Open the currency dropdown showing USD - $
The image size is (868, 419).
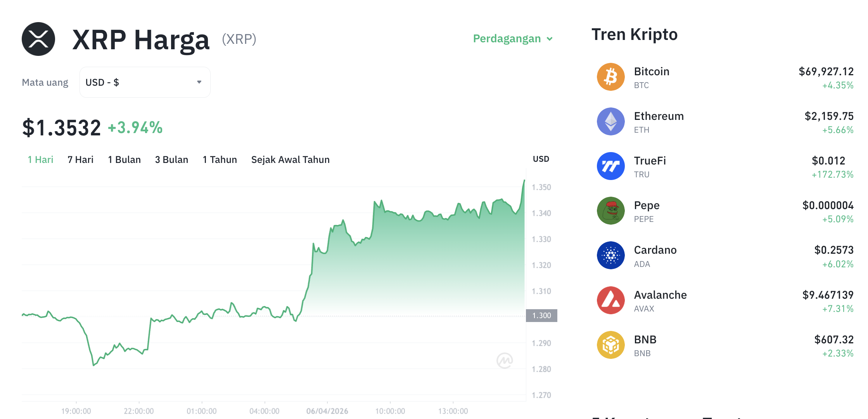pos(144,82)
